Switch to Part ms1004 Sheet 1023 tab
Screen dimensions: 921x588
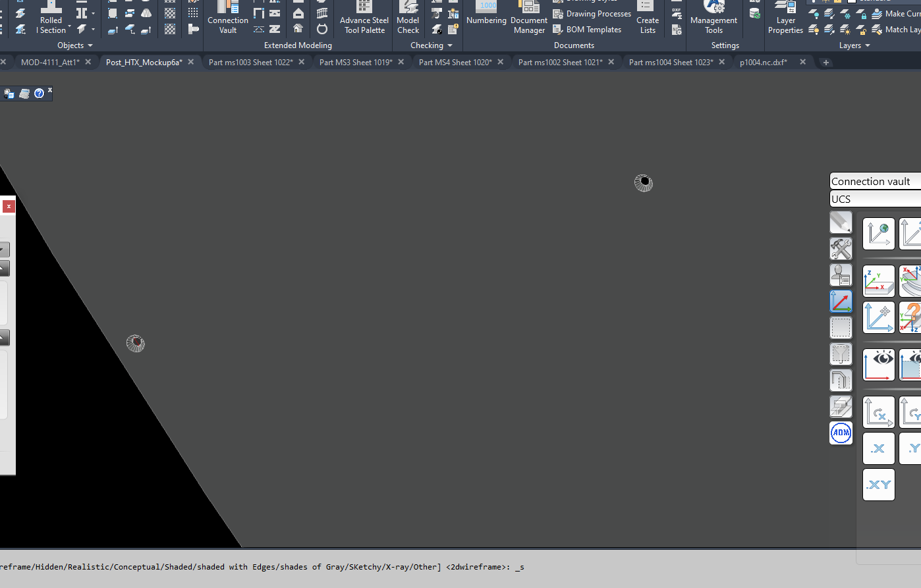tap(671, 62)
